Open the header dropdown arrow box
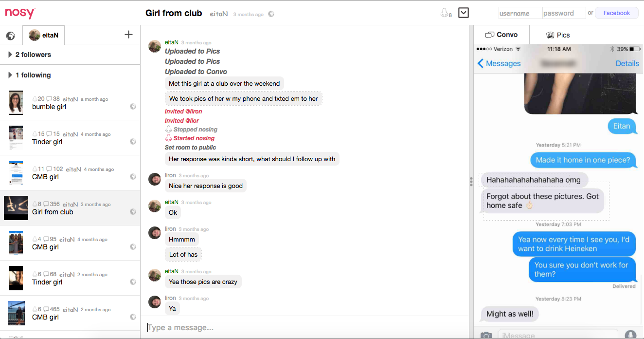The width and height of the screenshot is (644, 339). coord(464,13)
